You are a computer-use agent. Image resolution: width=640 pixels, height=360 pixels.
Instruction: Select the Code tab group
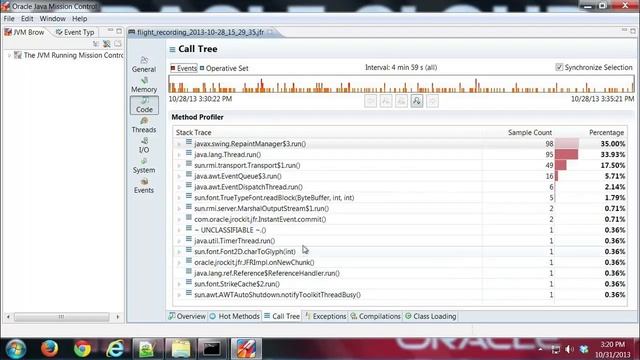[144, 105]
